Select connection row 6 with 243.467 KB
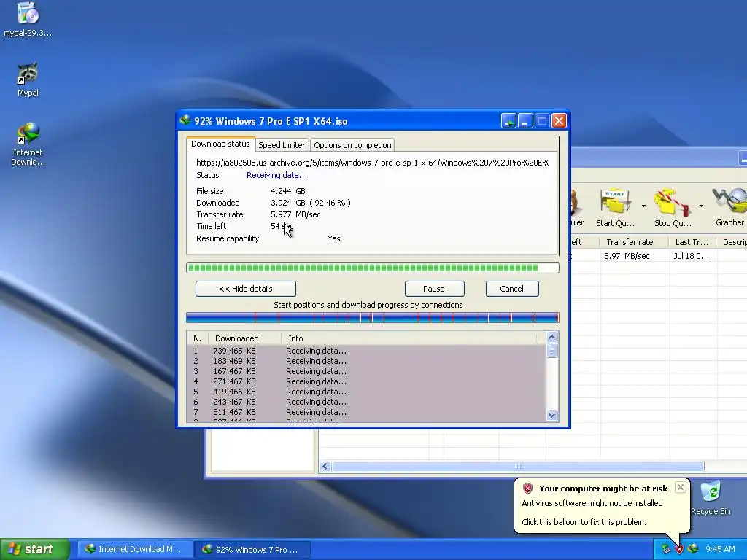The height and width of the screenshot is (560, 747). 366,402
